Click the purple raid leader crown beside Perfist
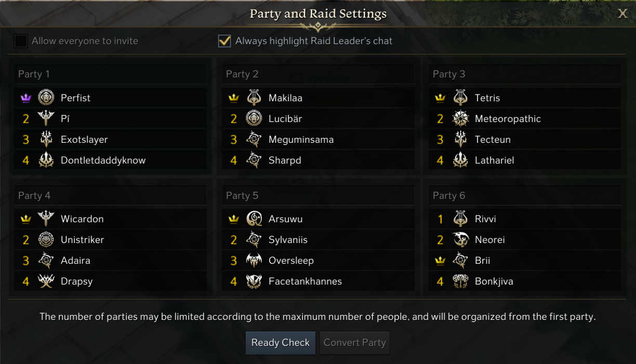The width and height of the screenshot is (636, 364). 26,98
